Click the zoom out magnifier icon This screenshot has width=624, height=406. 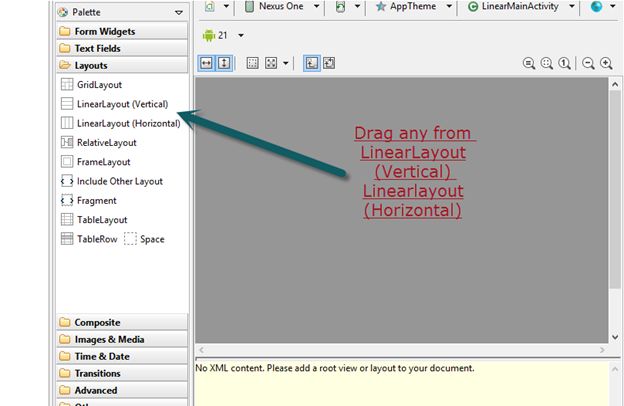588,64
